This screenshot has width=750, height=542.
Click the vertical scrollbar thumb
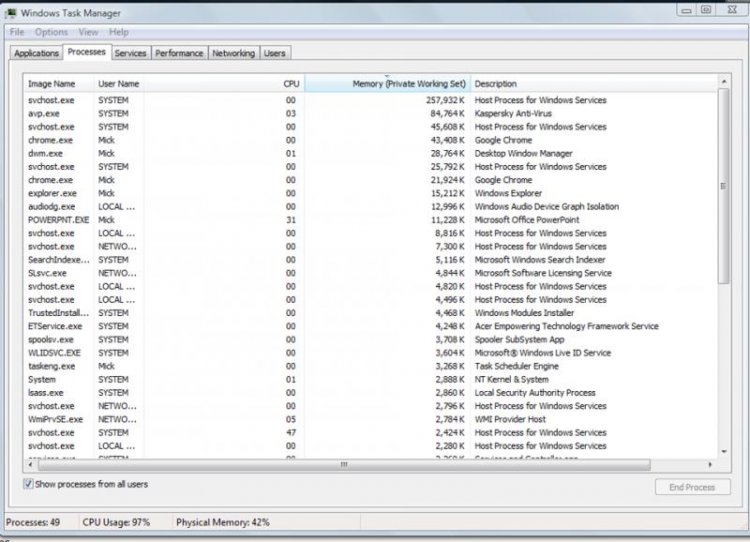point(724,186)
